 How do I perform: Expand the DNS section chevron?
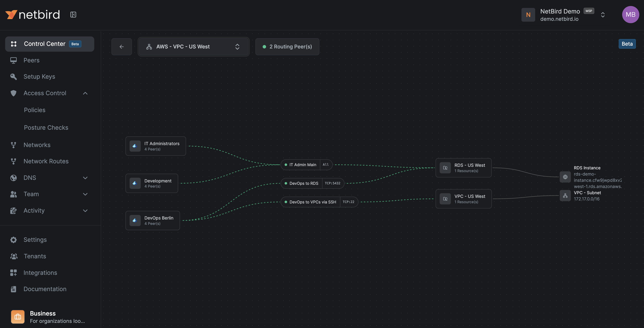click(85, 178)
